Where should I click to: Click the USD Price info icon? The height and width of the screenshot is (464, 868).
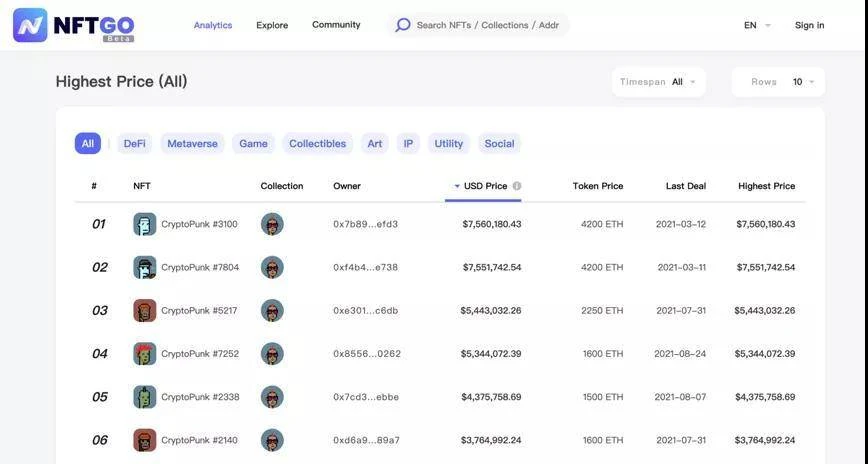coord(516,186)
